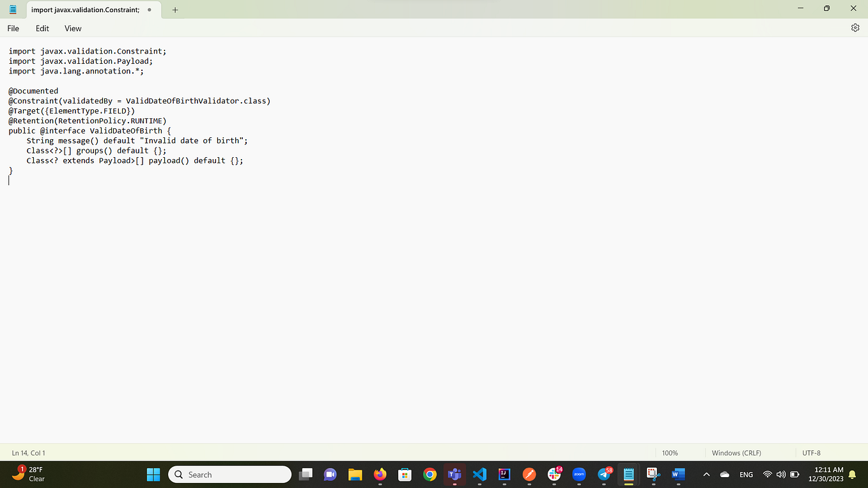Select the import javax.validation.Constraint tab
The width and height of the screenshot is (868, 488).
[86, 10]
